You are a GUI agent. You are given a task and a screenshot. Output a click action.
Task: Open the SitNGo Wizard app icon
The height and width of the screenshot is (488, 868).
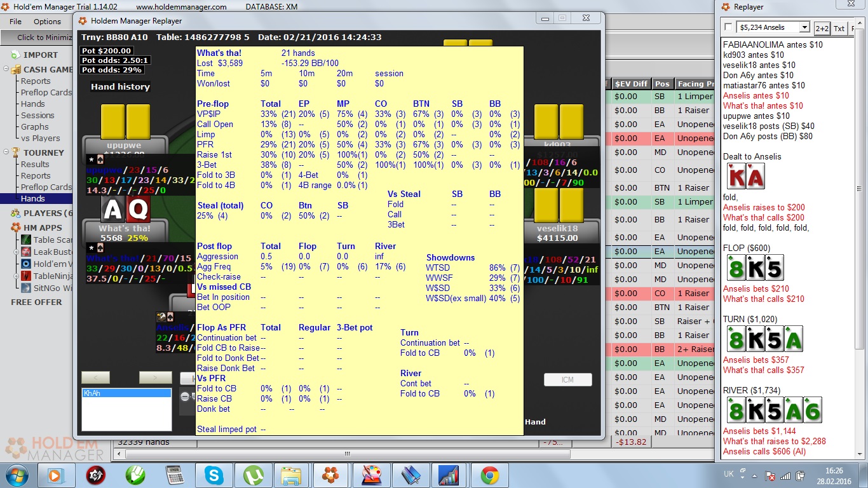tap(26, 288)
